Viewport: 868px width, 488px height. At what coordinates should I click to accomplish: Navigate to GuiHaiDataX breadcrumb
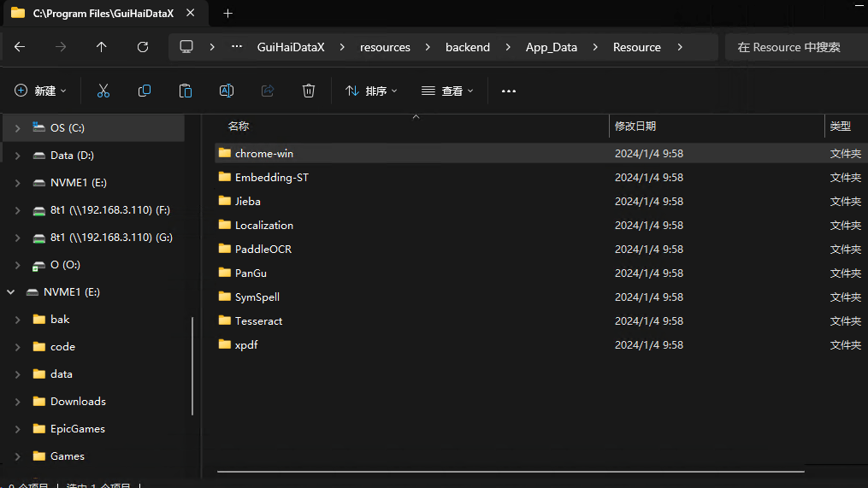[291, 47]
